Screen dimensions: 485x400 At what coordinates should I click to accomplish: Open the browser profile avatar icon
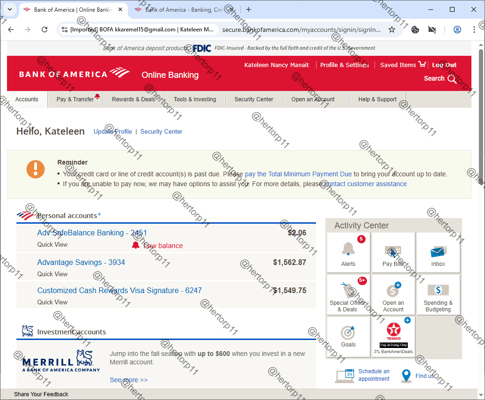point(457,30)
